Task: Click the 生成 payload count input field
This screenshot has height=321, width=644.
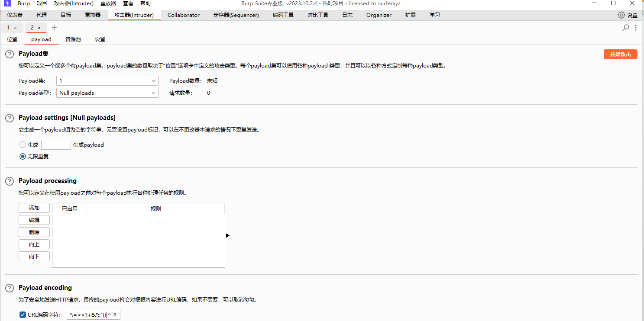Action: (56, 145)
